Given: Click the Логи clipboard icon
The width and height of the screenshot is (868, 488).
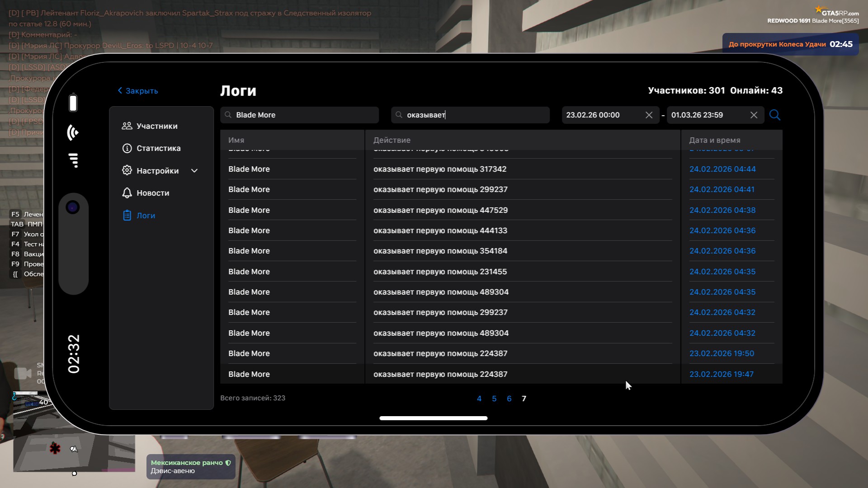Looking at the screenshot, I should coord(127,216).
